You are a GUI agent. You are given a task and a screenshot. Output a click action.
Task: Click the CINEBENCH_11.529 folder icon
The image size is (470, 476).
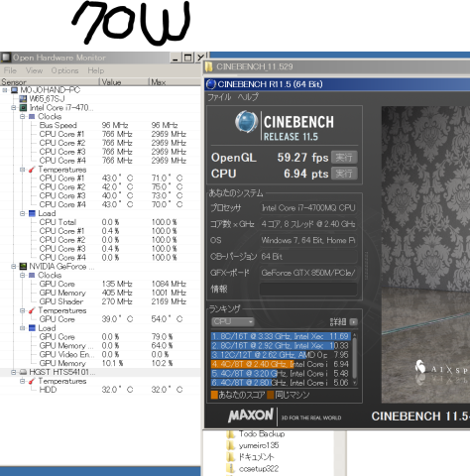click(209, 66)
